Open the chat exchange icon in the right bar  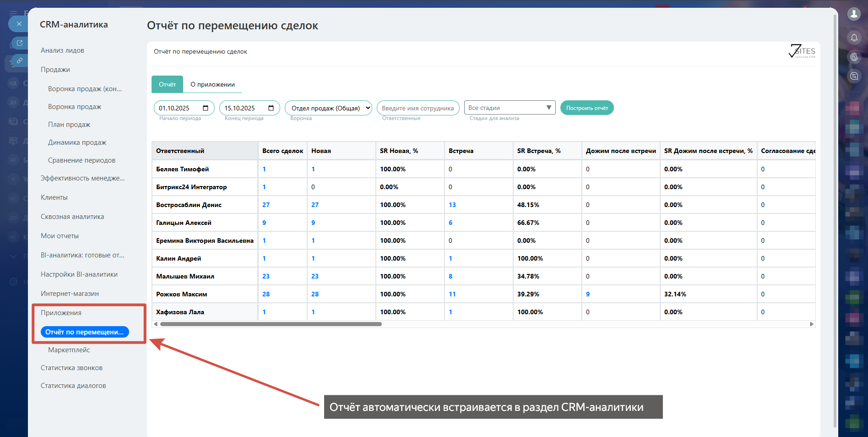(x=854, y=76)
